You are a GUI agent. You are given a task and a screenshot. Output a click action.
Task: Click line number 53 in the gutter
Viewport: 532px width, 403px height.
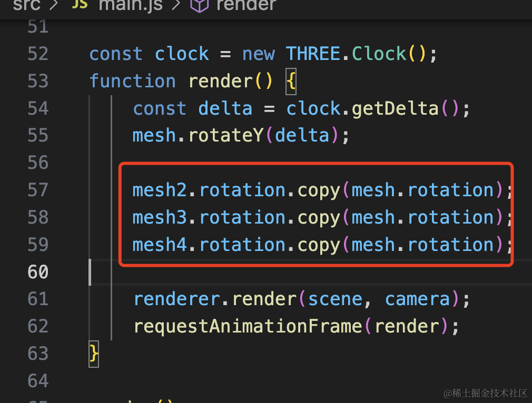38,82
